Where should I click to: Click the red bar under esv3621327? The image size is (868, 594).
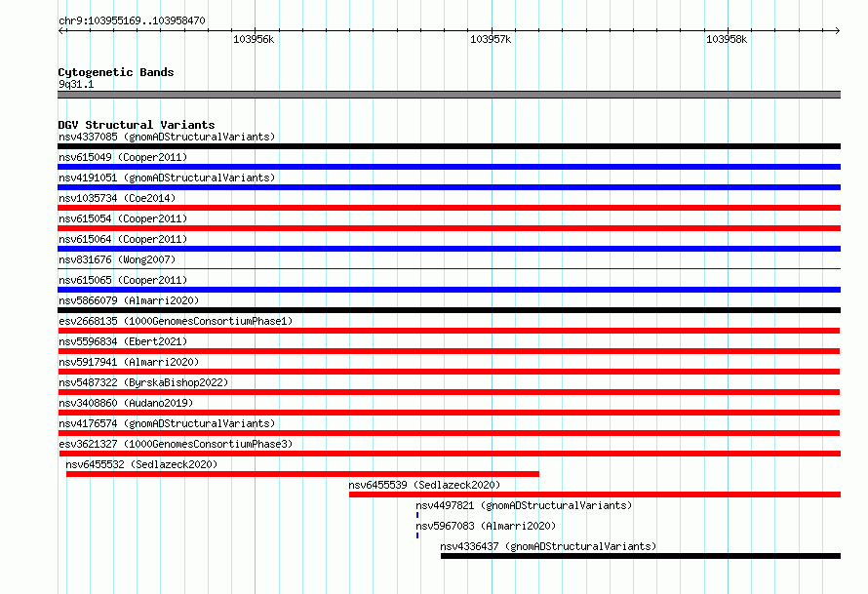[449, 454]
